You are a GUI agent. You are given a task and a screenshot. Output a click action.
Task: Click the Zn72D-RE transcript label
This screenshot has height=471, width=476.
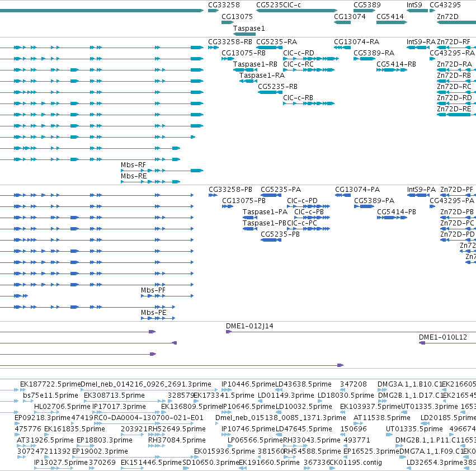coord(454,109)
